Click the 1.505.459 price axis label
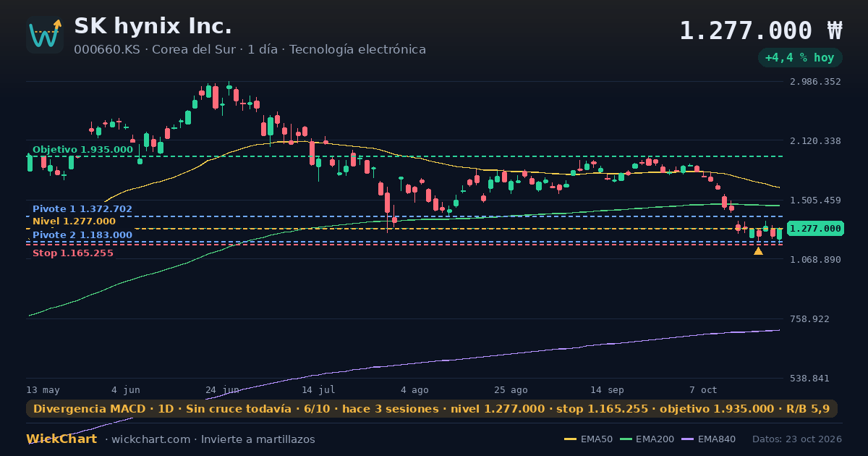868x456 pixels. point(816,200)
